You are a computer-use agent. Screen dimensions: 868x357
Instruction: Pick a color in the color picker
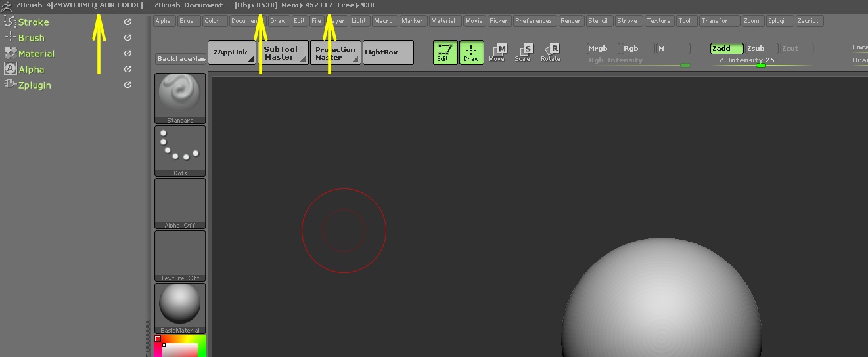click(180, 346)
